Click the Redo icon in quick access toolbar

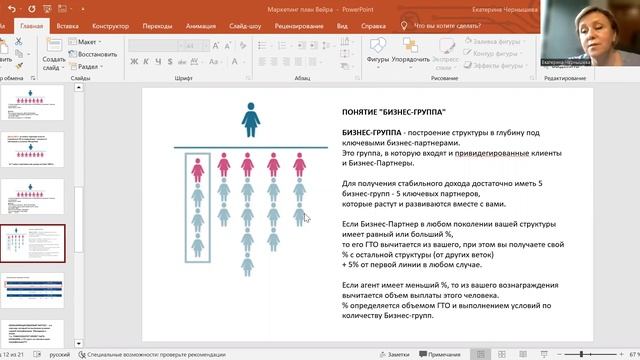click(31, 9)
